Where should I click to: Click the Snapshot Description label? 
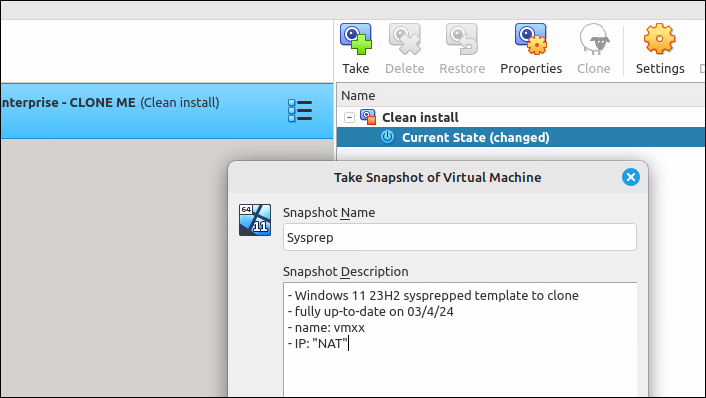tap(345, 272)
